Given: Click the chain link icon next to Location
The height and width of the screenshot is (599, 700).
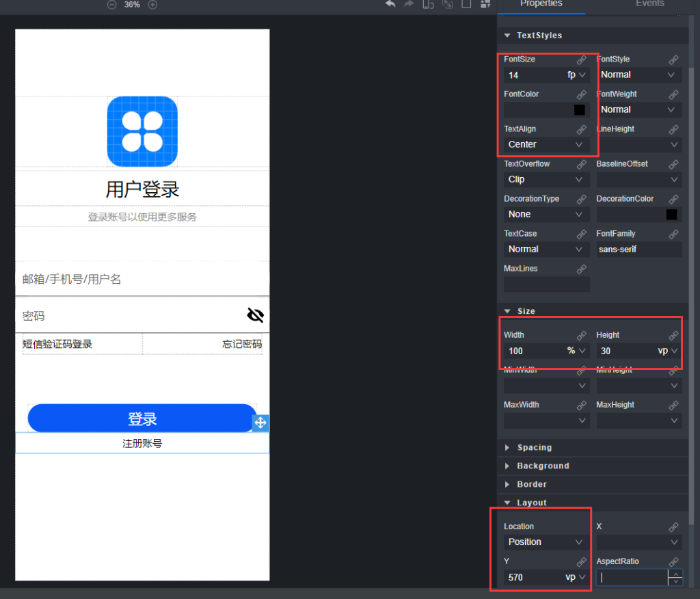Looking at the screenshot, I should click(x=582, y=526).
